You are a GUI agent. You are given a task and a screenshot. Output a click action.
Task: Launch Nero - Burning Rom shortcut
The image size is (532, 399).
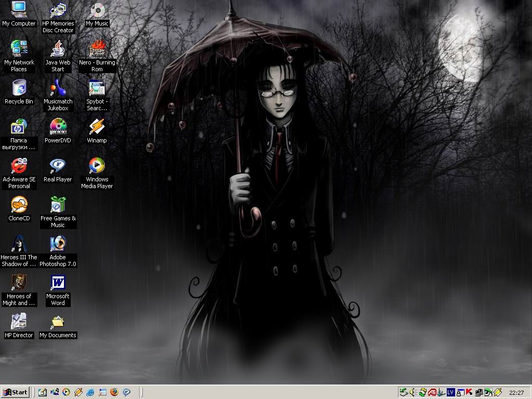pyautogui.click(x=97, y=56)
